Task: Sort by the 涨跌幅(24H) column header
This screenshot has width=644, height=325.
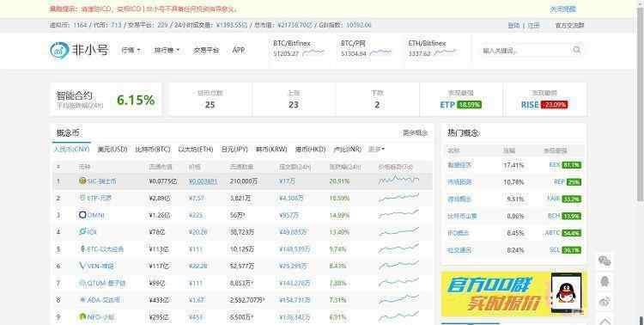Action: click(345, 167)
